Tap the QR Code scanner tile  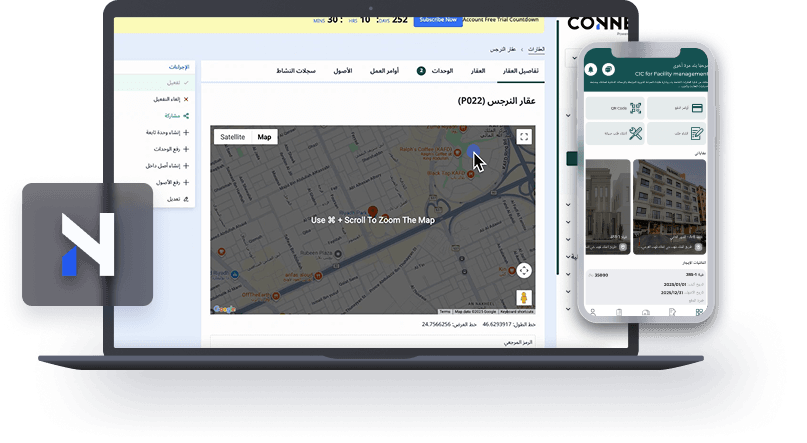tap(616, 108)
